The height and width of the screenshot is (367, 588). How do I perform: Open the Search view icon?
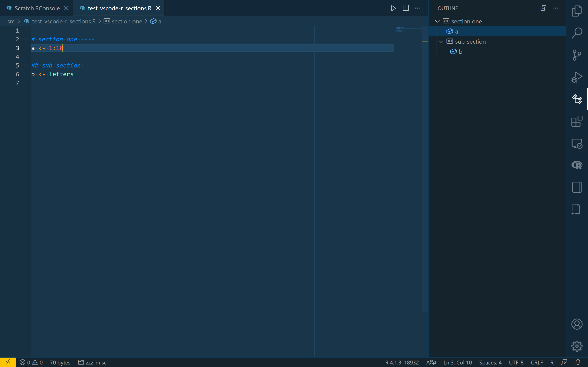point(577,33)
